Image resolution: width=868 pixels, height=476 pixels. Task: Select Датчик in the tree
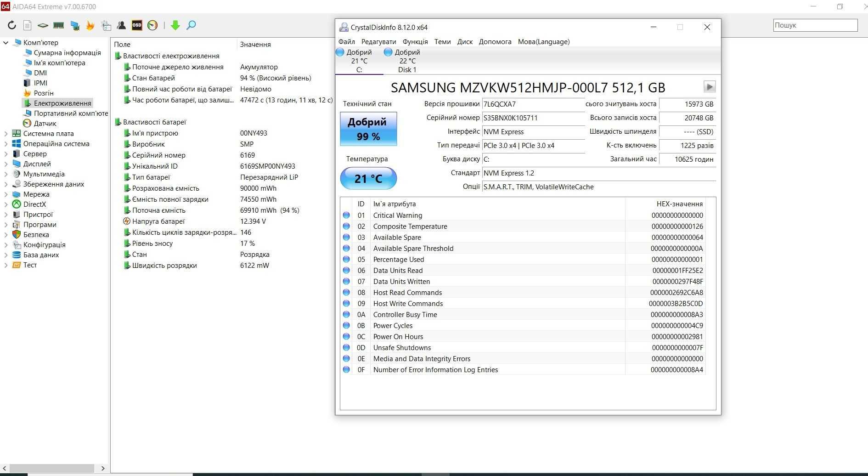point(45,123)
